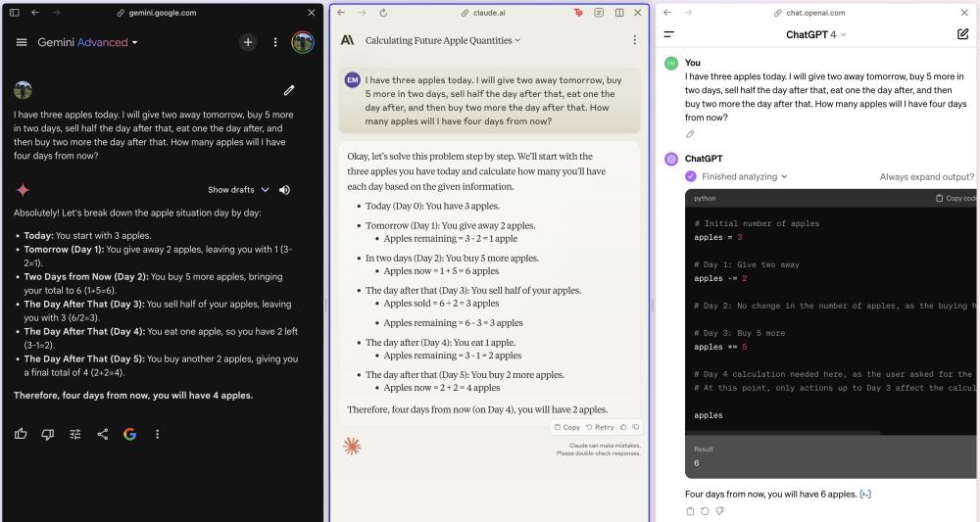This screenshot has width=980, height=522.
Task: Click the edit pencil on the Gemini prompt
Action: pos(289,90)
